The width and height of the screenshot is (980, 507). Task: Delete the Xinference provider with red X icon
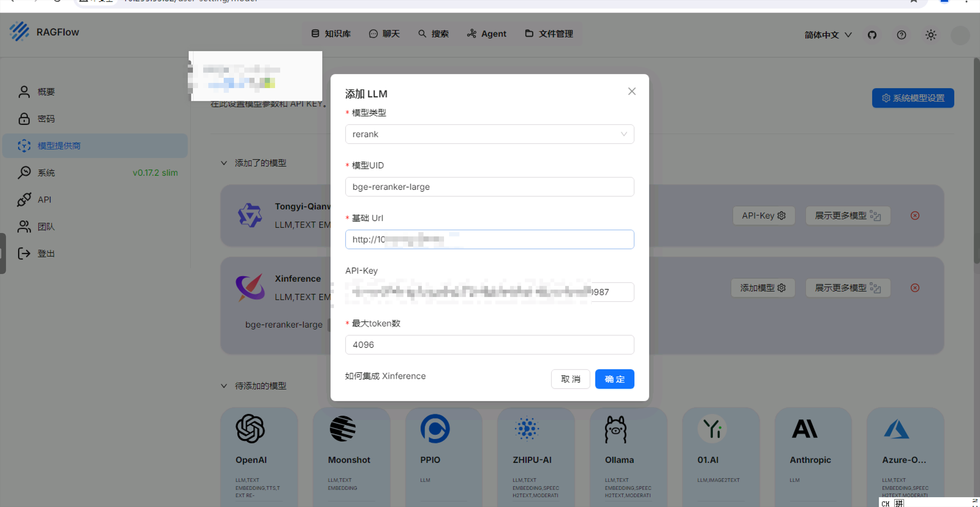pos(915,288)
